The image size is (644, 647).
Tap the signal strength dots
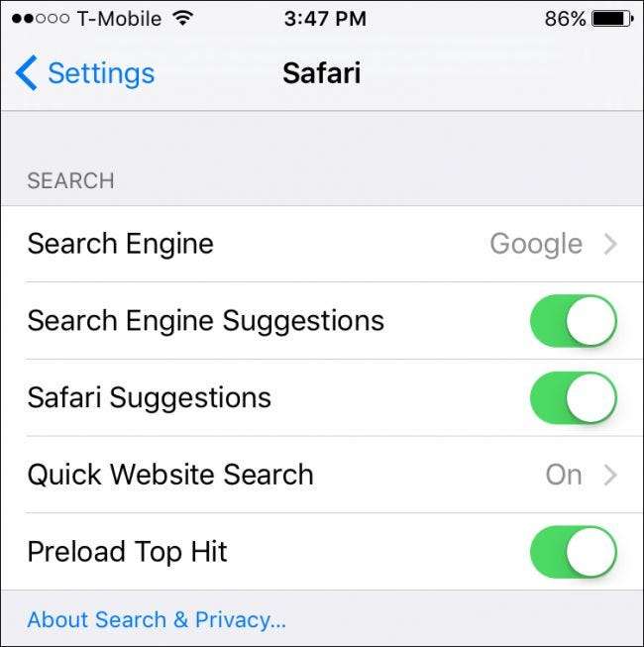pos(40,19)
